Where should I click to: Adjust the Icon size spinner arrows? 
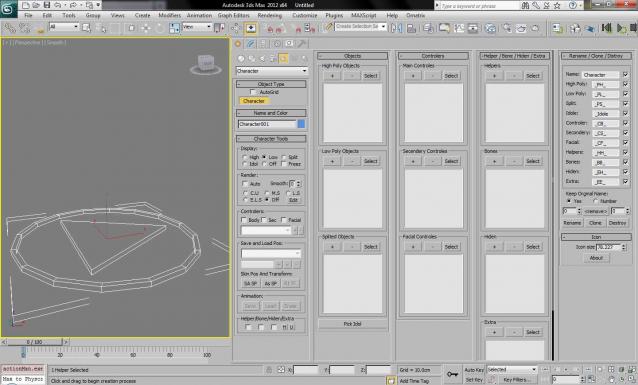pos(624,247)
